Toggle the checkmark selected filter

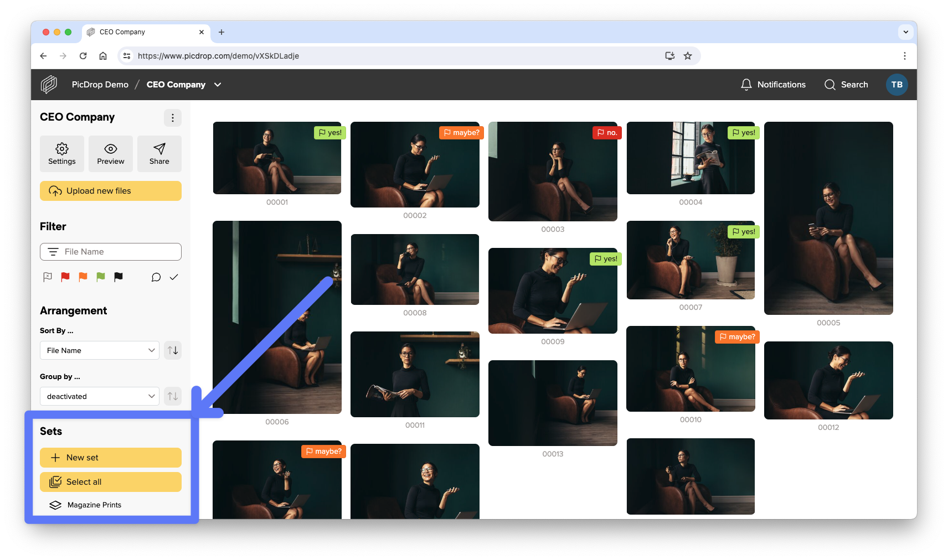[x=174, y=277]
